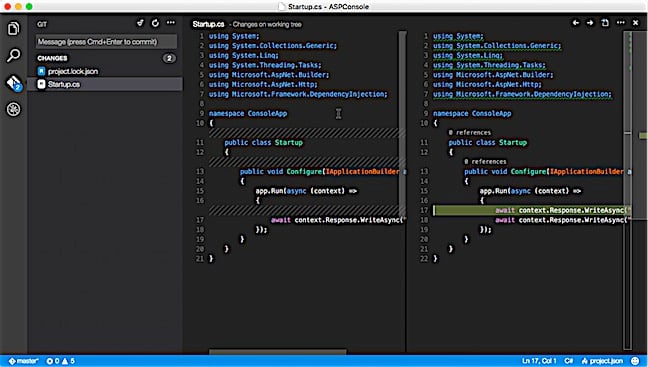Click the highlighted added line 17 in the right pane
The width and height of the screenshot is (648, 367).
[532, 210]
